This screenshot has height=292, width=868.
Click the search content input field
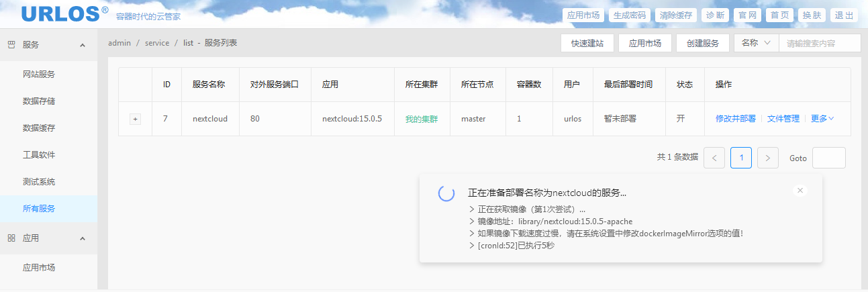coord(820,43)
